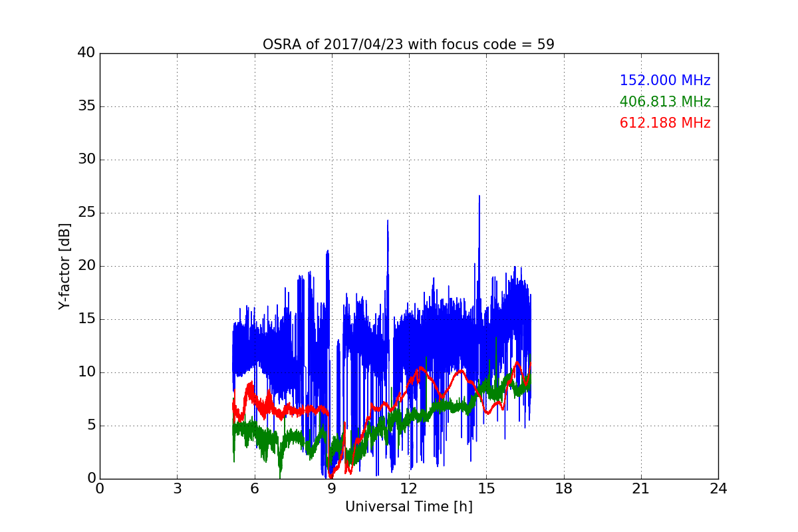Select the x-axis tick label 9

332,489
